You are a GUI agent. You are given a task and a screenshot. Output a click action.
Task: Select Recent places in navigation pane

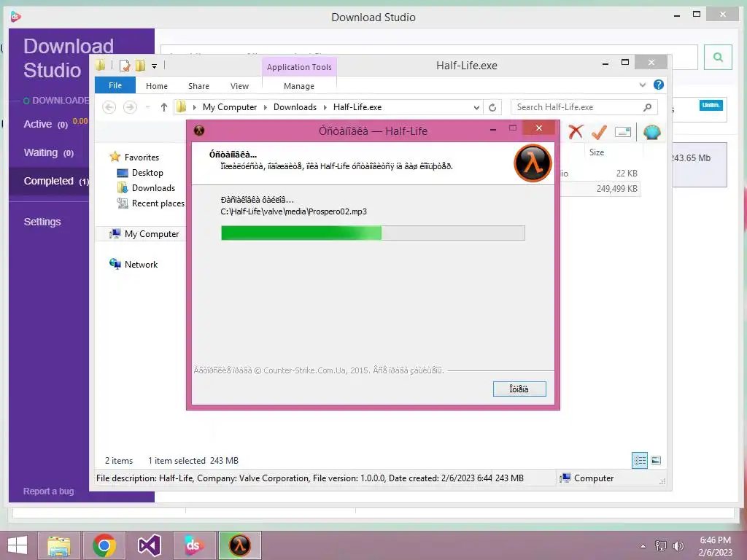158,203
